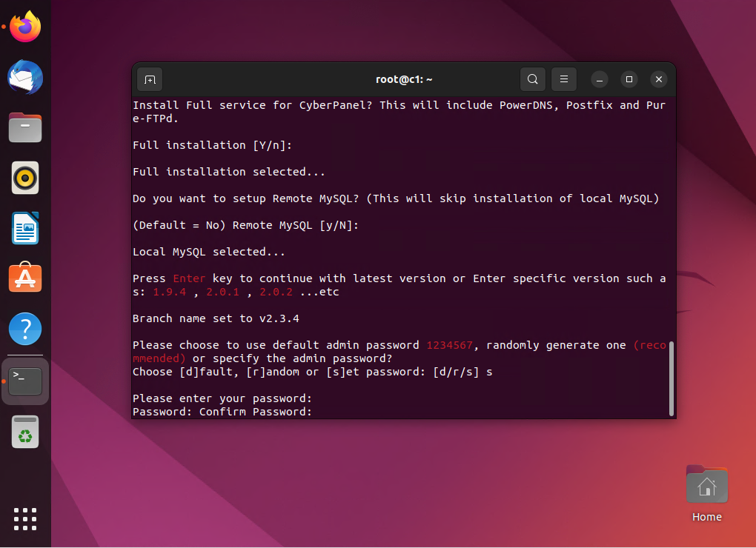Open Ubuntu Software store
Screen dimensions: 756x548
coord(25,278)
